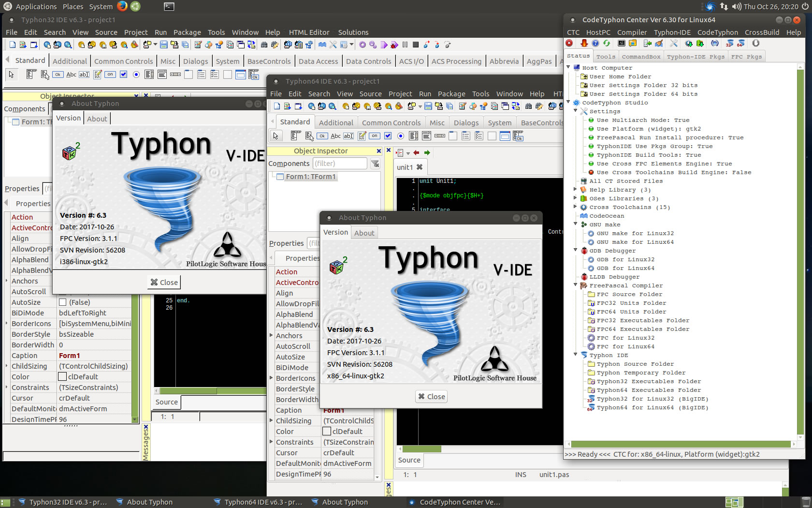Open Package menu in Typhon64 IDE
The image size is (812, 508).
[451, 94]
